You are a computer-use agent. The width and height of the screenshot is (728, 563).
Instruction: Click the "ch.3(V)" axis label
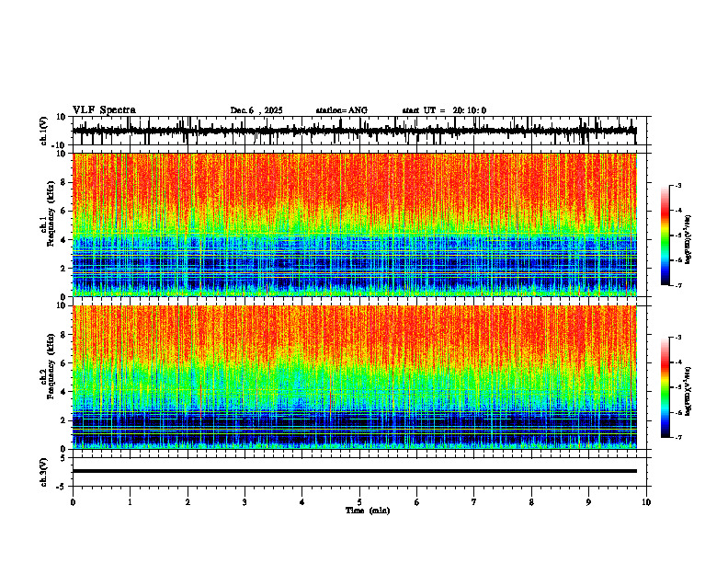(44, 472)
